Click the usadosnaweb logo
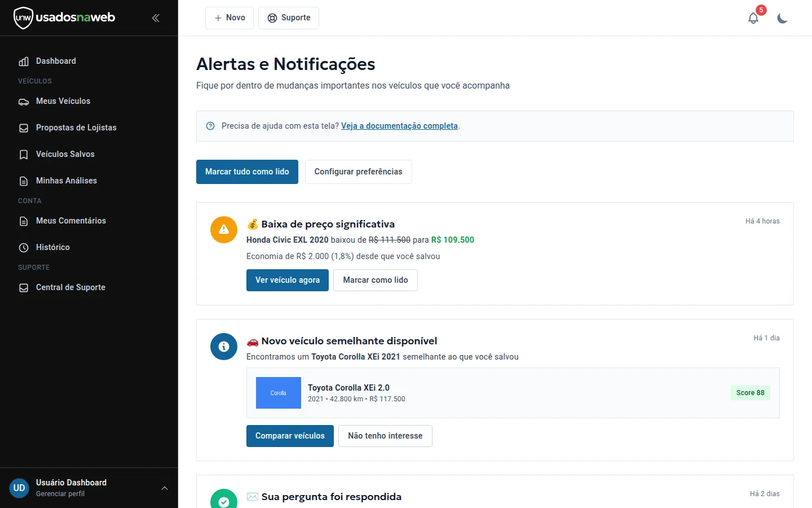 64,17
